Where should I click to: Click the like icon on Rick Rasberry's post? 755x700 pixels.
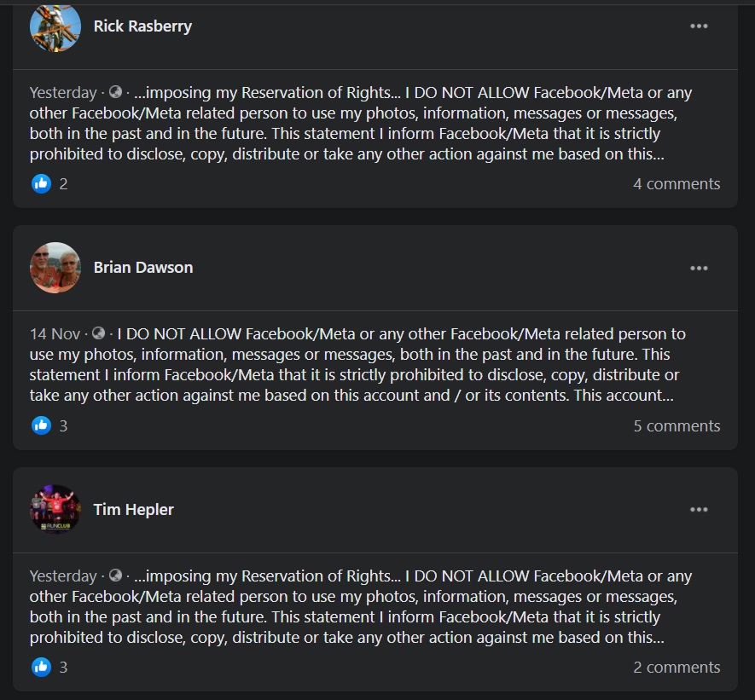pyautogui.click(x=41, y=183)
